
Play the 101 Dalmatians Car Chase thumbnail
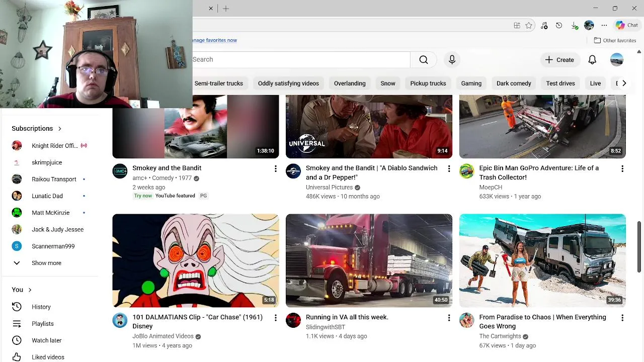click(x=196, y=260)
